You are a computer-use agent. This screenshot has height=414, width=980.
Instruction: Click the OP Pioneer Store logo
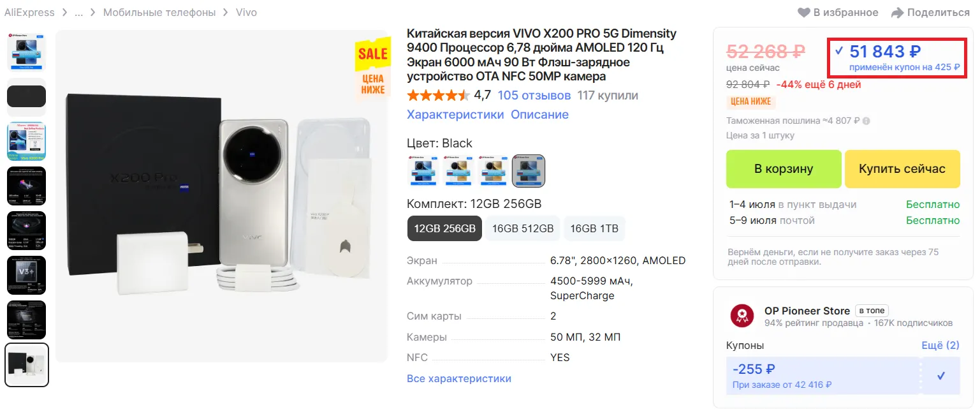point(742,315)
